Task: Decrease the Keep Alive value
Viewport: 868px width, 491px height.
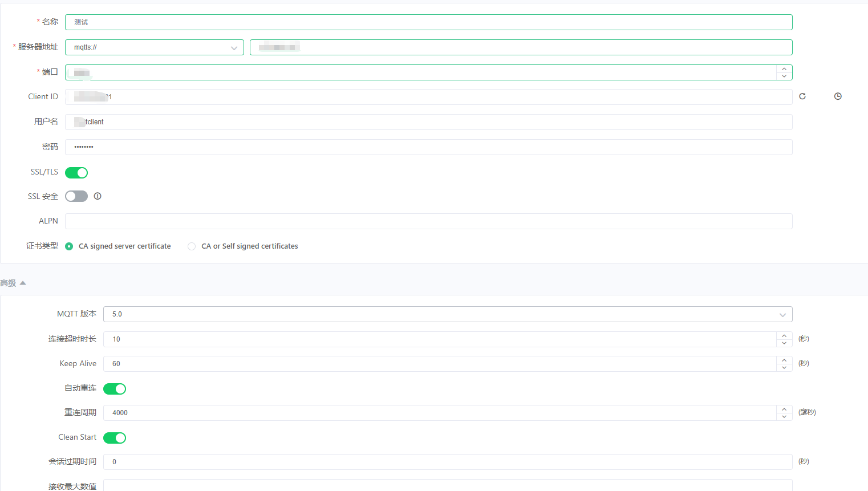Action: [784, 368]
